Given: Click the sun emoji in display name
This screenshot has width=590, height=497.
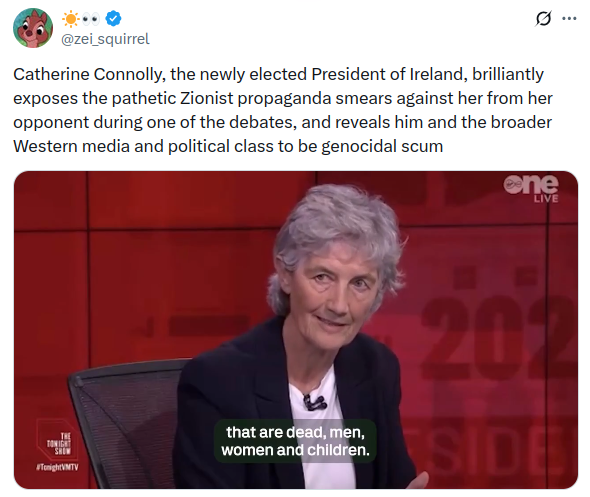Looking at the screenshot, I should (x=70, y=19).
